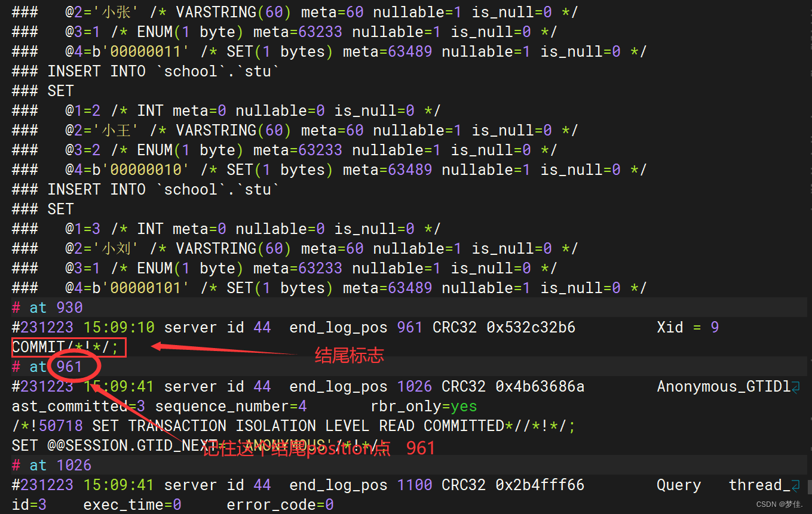Select the name value '小王'

tap(116, 131)
